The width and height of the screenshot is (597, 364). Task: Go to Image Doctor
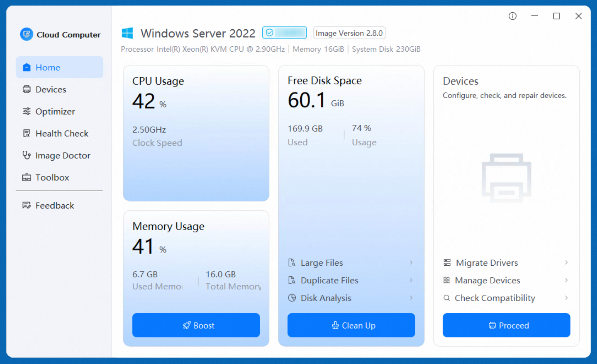click(x=63, y=155)
